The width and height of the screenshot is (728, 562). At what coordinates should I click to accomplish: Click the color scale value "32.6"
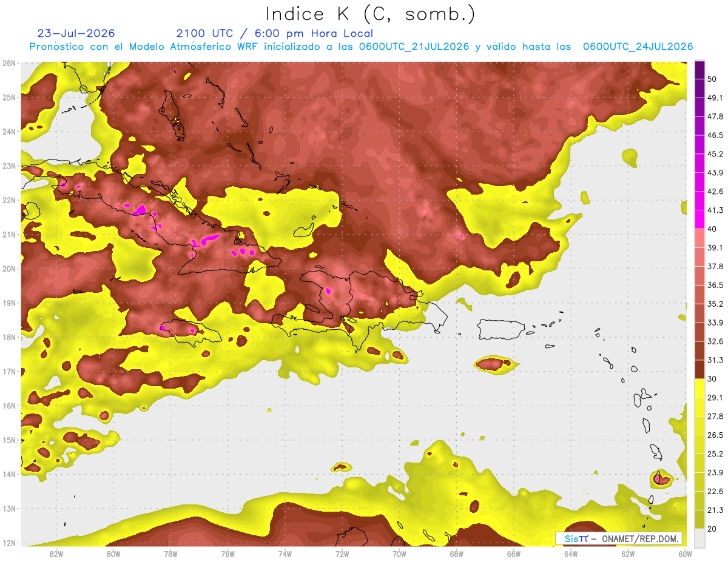[x=715, y=341]
